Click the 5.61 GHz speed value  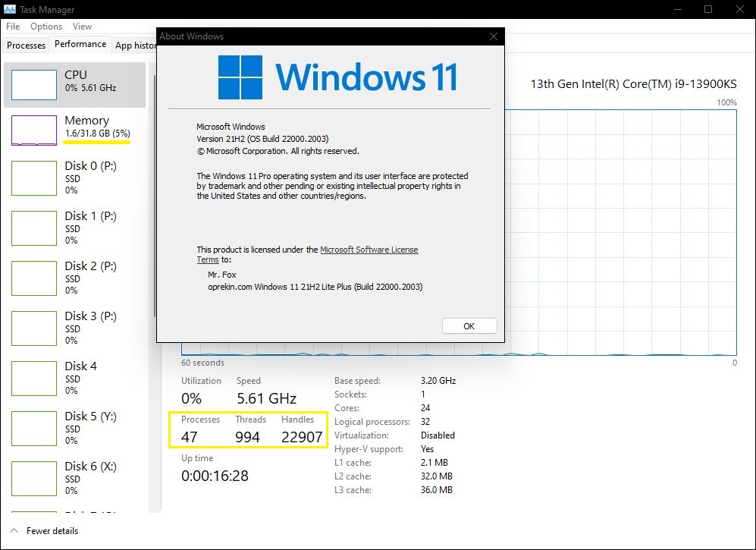266,398
